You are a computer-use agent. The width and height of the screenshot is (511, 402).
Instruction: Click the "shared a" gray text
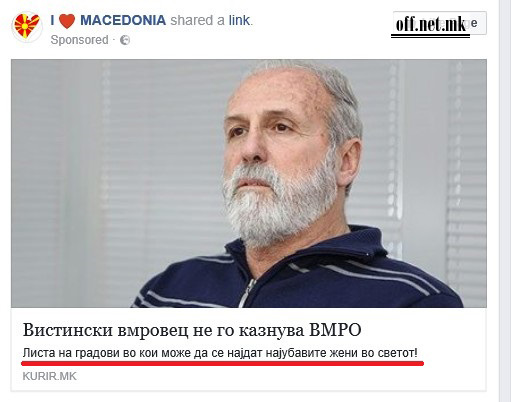pyautogui.click(x=198, y=20)
